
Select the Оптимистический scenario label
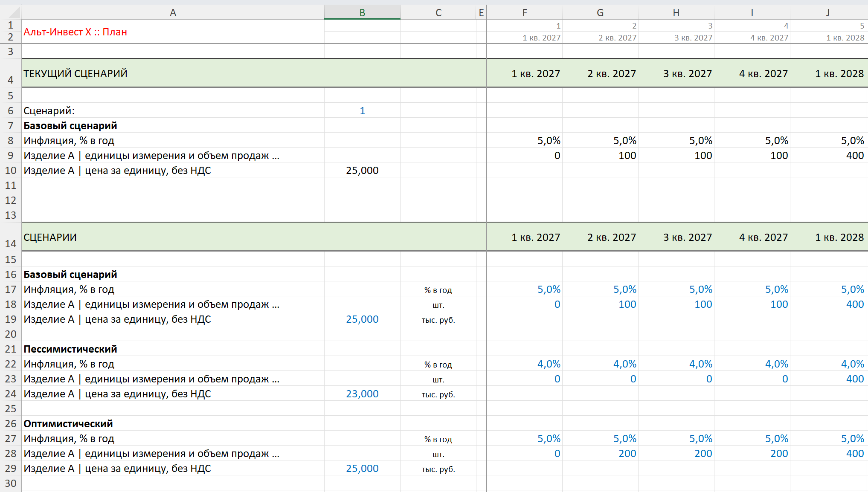tap(68, 424)
